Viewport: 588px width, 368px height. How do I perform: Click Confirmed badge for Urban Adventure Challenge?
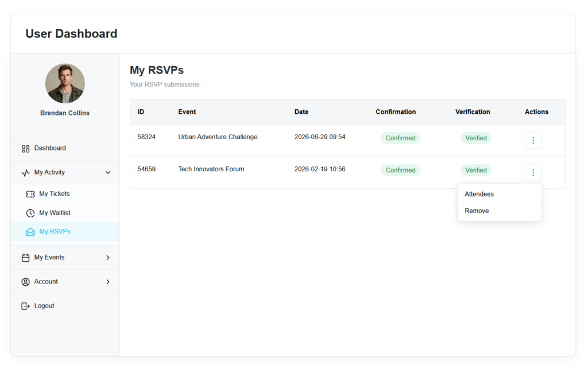400,138
